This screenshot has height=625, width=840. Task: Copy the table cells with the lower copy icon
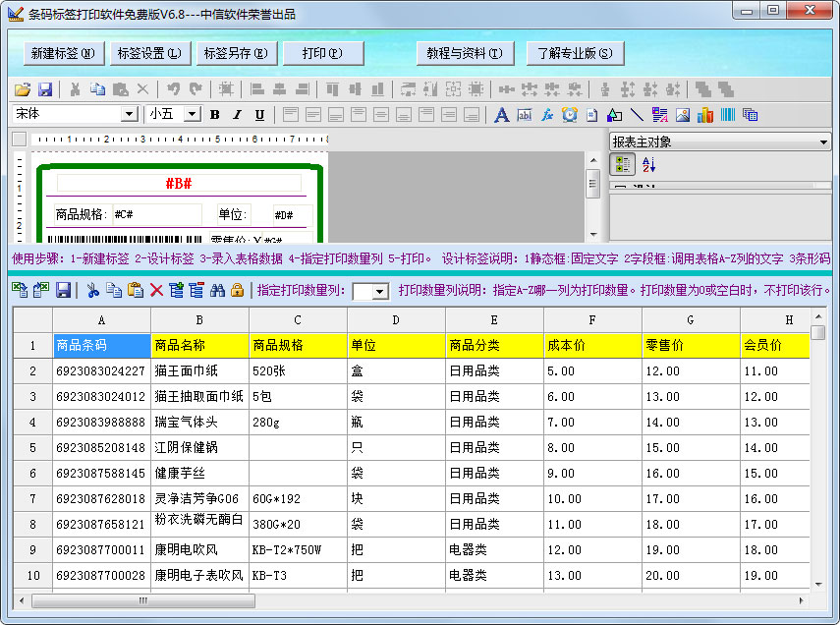114,290
